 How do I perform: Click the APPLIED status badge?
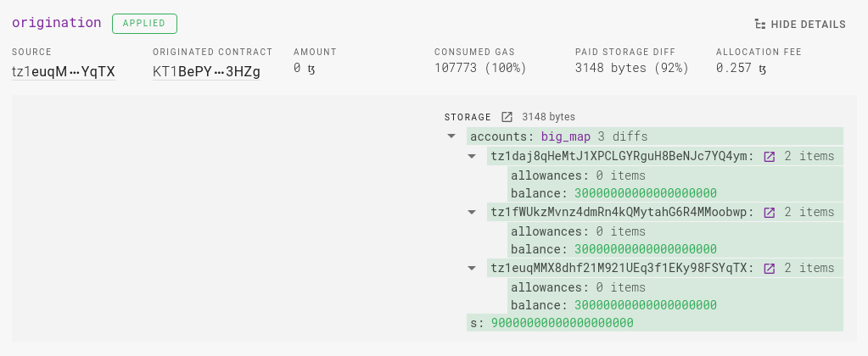pos(144,23)
